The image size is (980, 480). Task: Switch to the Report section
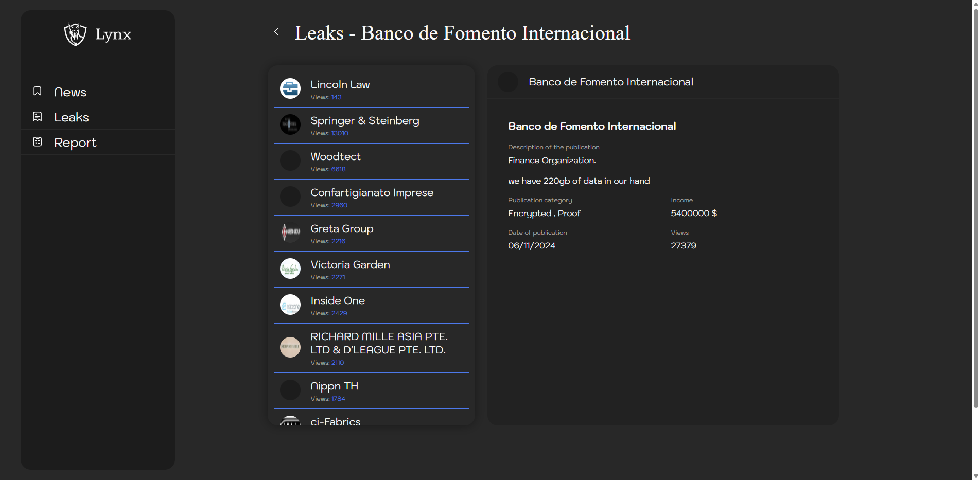point(75,142)
